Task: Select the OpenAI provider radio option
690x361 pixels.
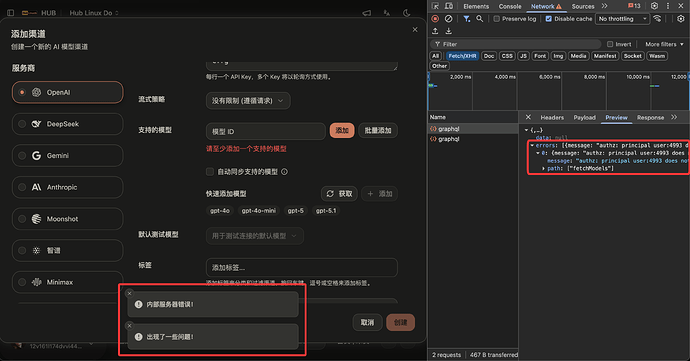Action: pyautogui.click(x=67, y=92)
